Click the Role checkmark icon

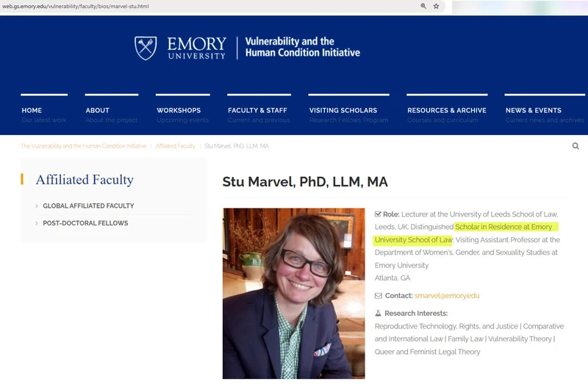378,214
